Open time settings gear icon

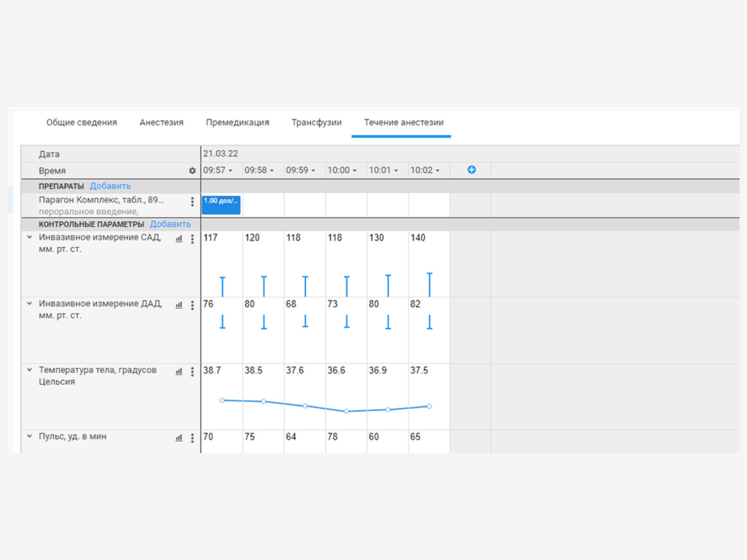[192, 171]
